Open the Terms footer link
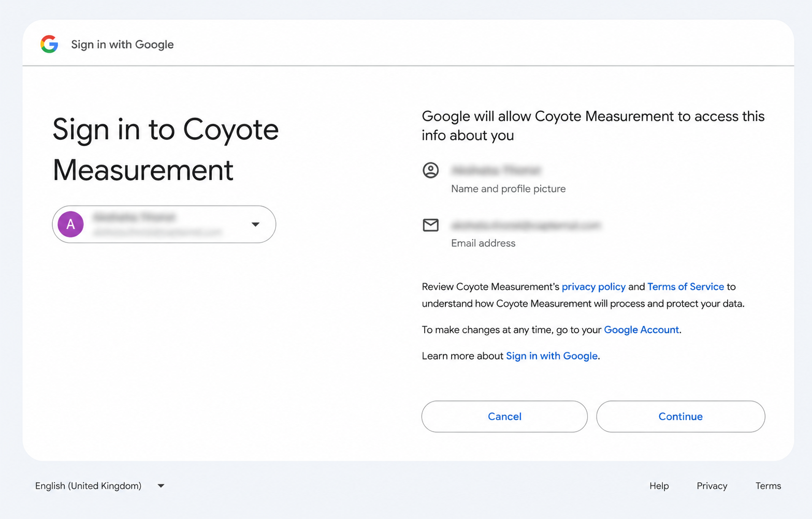 [768, 486]
